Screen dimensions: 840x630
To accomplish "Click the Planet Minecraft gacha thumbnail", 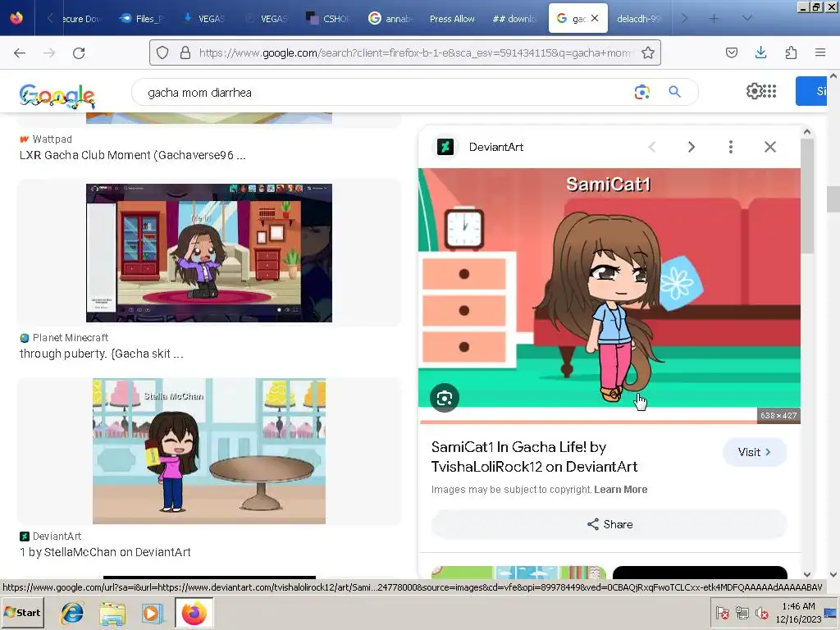I will point(209,253).
